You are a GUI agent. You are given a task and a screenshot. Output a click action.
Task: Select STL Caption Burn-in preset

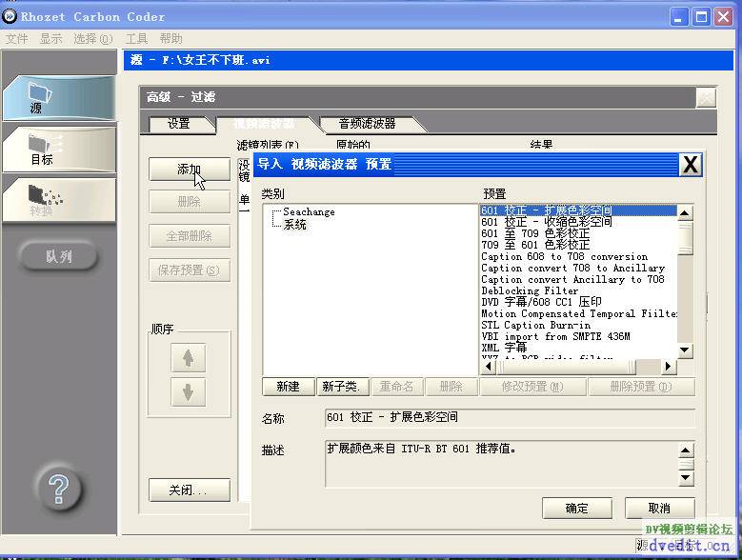tap(578, 325)
